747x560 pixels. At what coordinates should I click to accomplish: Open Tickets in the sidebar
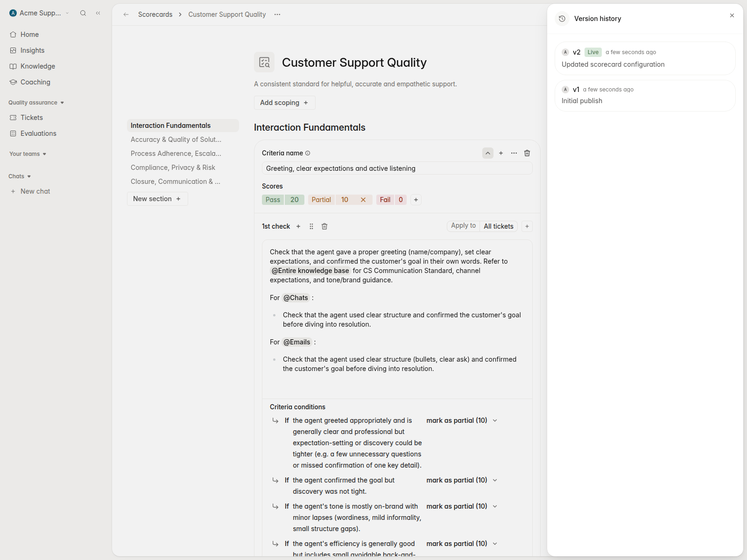[x=56, y=118]
